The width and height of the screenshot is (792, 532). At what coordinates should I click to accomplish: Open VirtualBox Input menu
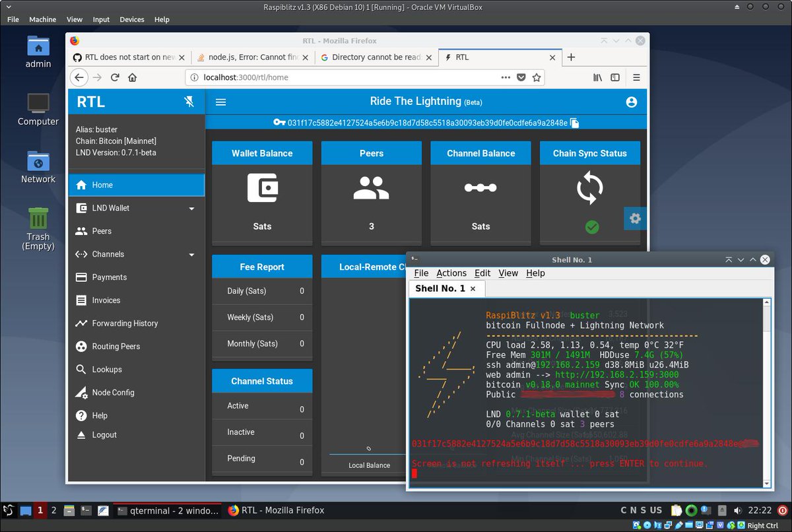point(101,19)
